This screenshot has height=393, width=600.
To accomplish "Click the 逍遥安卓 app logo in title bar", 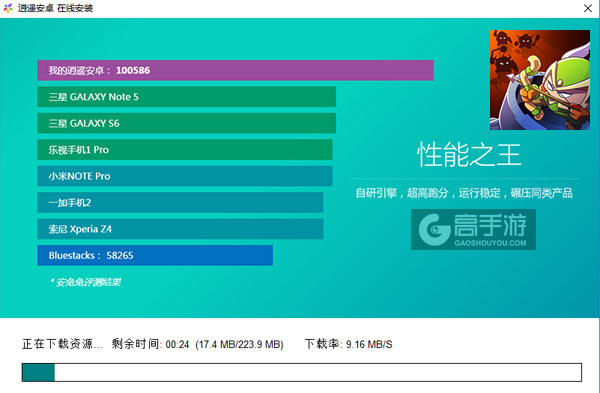I will click(x=8, y=8).
